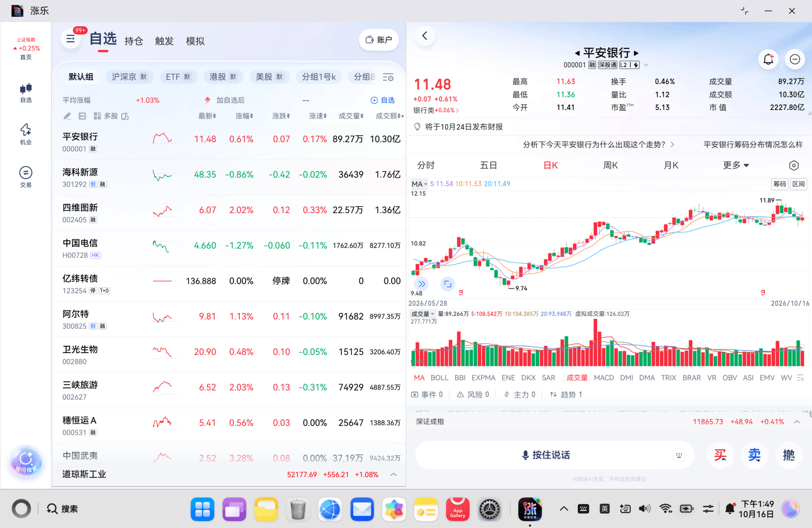Expand the 深证成指 index bar chevron
812x528 pixels.
tap(797, 422)
